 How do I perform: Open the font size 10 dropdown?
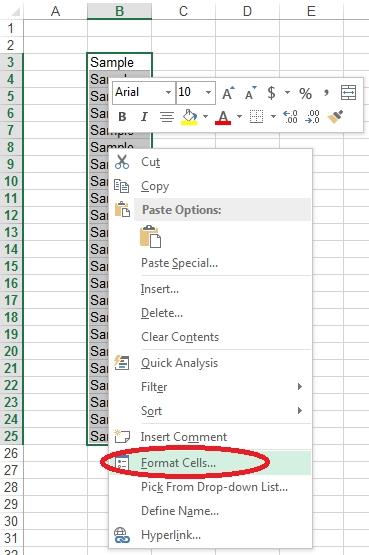208,93
